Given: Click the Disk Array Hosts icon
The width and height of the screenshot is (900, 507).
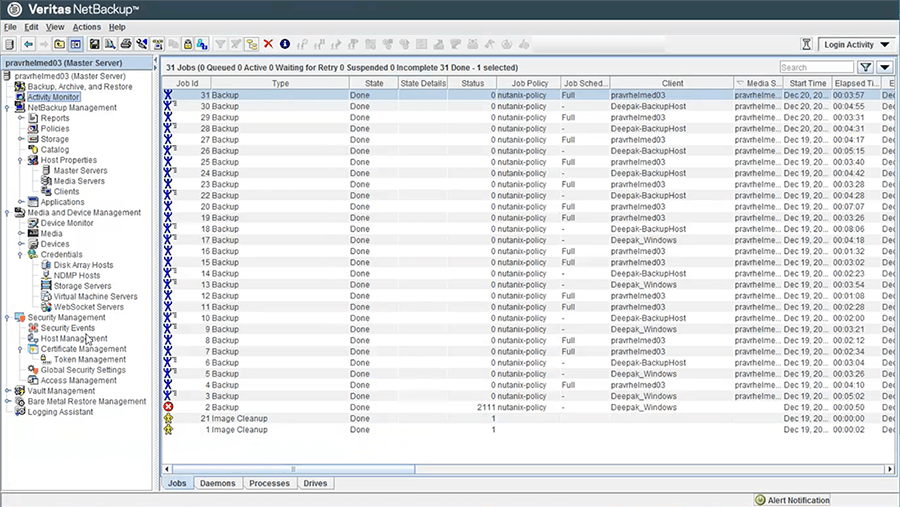Looking at the screenshot, I should [x=46, y=265].
